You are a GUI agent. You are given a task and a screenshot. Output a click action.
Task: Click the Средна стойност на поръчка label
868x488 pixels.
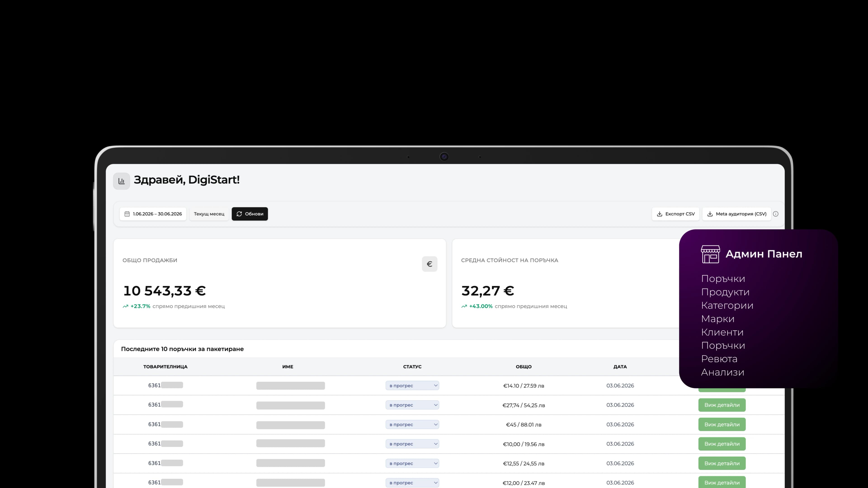click(509, 260)
